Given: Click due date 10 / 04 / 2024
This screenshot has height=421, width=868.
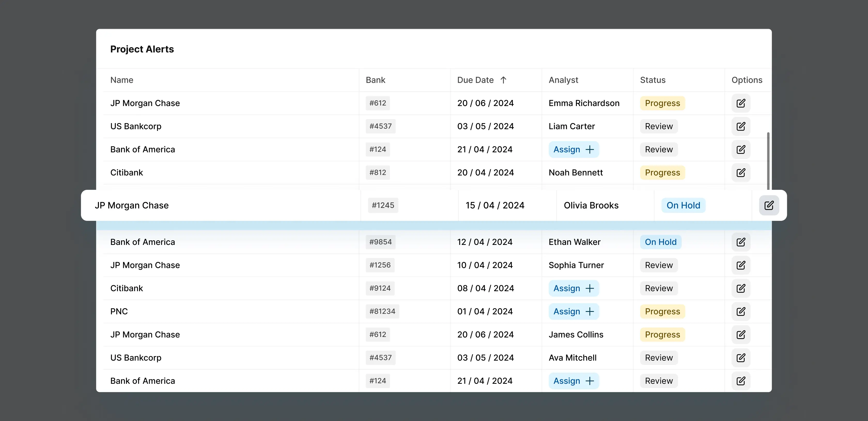Looking at the screenshot, I should (x=485, y=265).
